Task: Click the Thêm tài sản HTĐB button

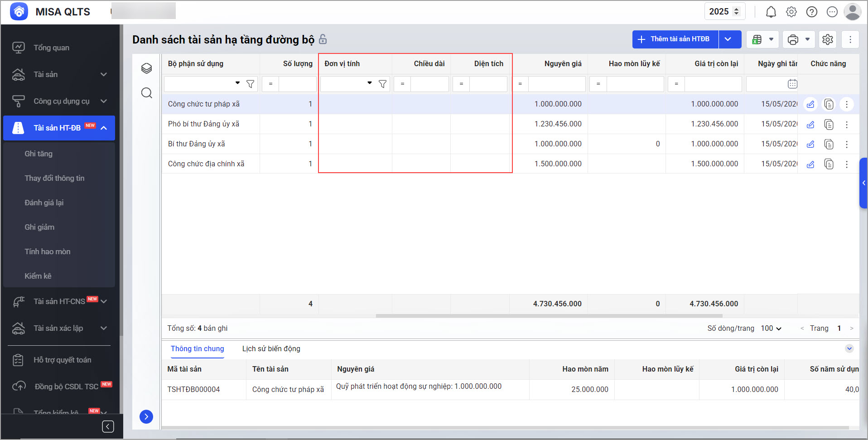Action: [x=675, y=39]
